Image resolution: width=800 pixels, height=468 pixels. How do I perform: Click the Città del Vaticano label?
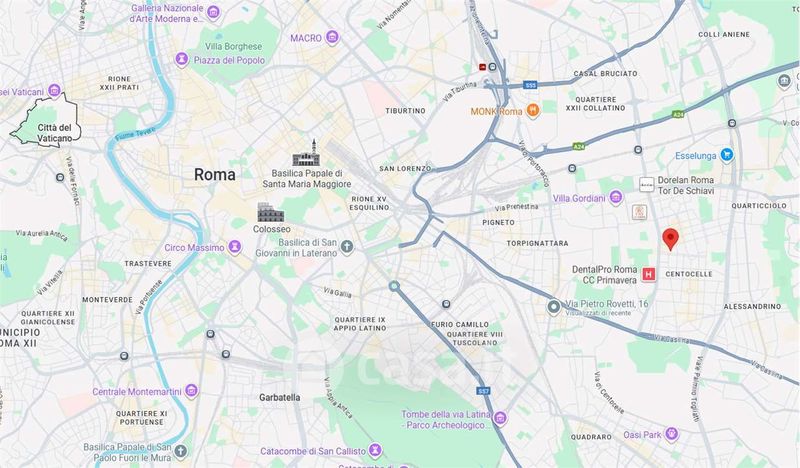55,133
